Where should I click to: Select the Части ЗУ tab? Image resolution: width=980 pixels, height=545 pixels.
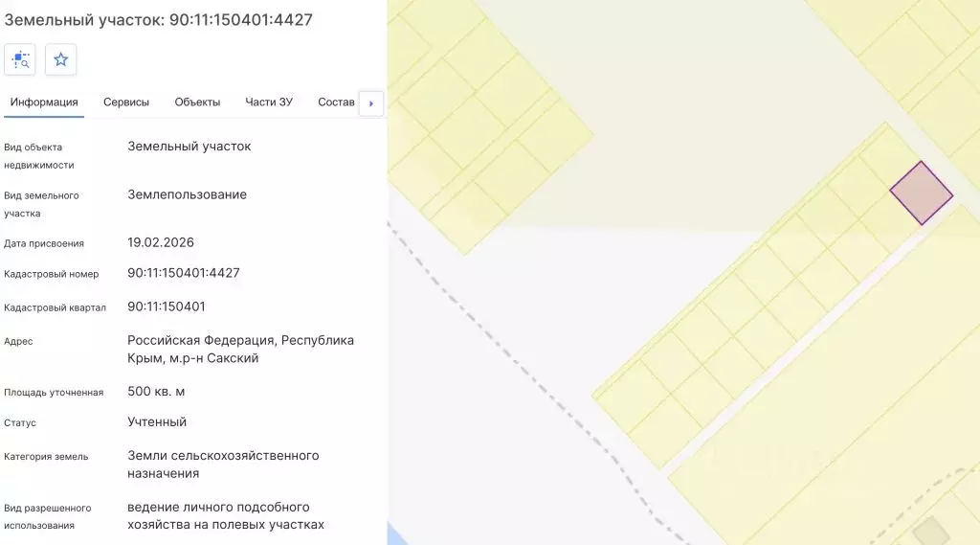[x=269, y=102]
